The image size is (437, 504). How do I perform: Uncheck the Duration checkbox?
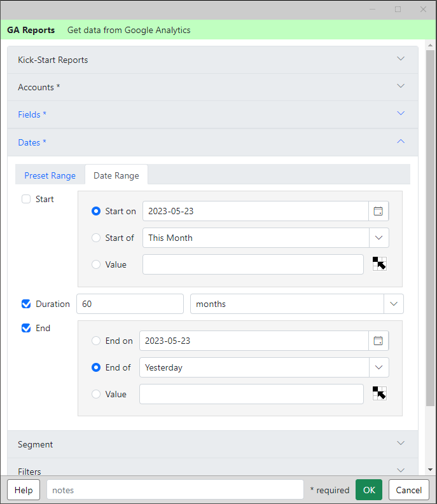pos(26,304)
